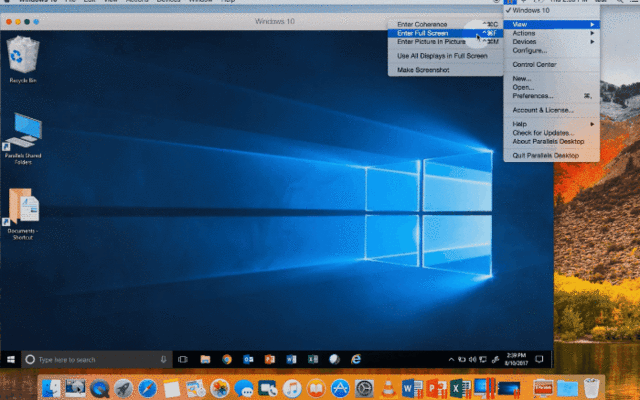Open Safari in the macOS Dock
Screen dimensions: 640x400
[147, 388]
